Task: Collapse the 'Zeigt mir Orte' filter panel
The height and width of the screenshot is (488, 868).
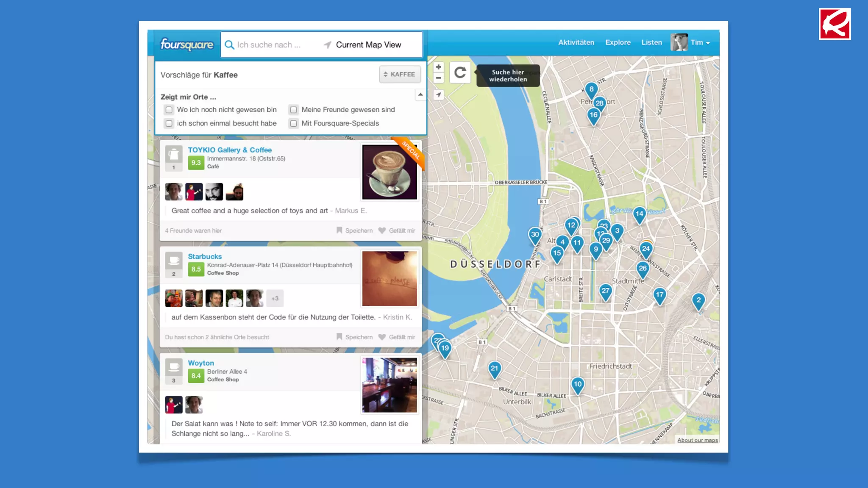Action: pyautogui.click(x=420, y=95)
